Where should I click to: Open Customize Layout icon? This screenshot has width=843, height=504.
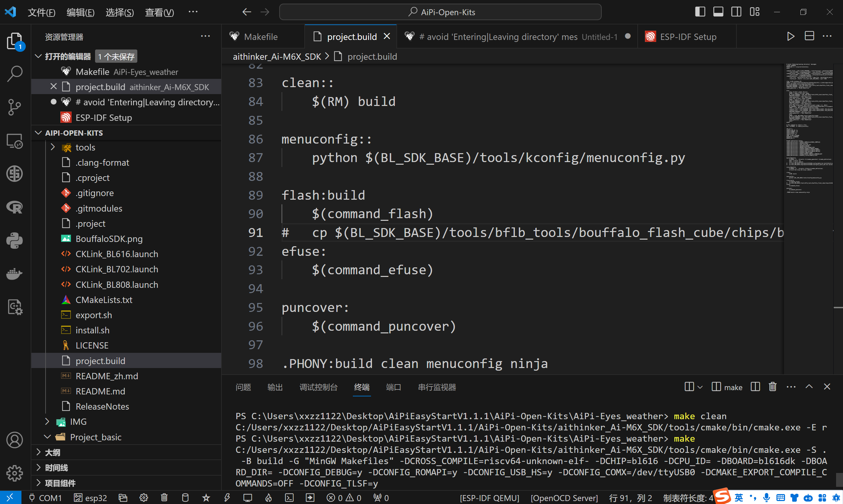[x=755, y=12]
